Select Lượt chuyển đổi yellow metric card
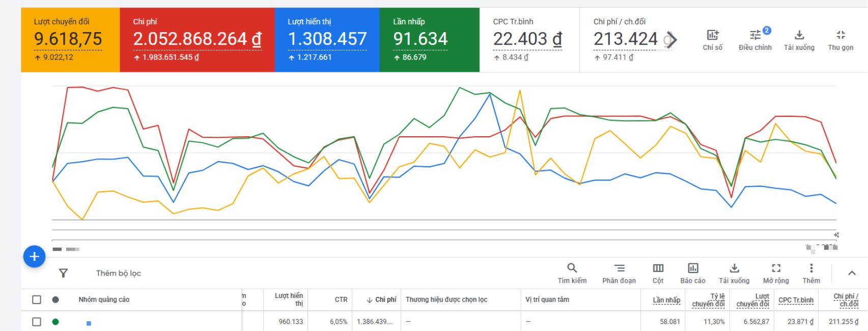The width and height of the screenshot is (868, 331). (70, 40)
